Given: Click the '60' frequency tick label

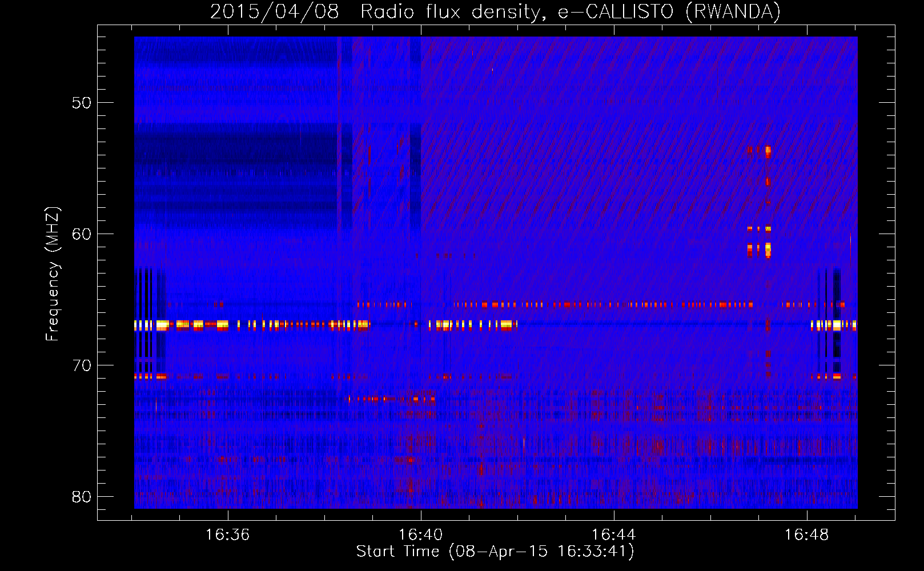Looking at the screenshot, I should pyautogui.click(x=82, y=234).
